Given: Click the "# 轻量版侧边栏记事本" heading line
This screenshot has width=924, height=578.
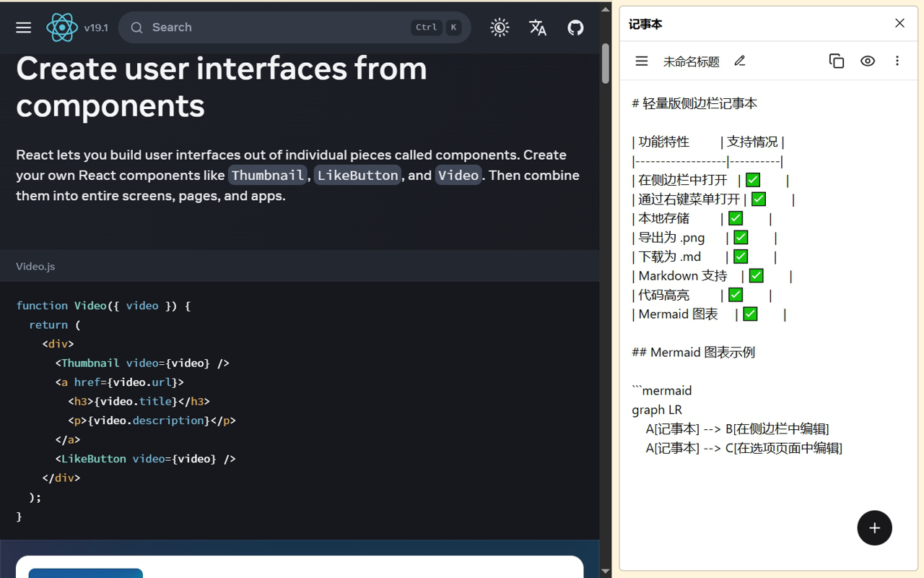Looking at the screenshot, I should (x=694, y=104).
